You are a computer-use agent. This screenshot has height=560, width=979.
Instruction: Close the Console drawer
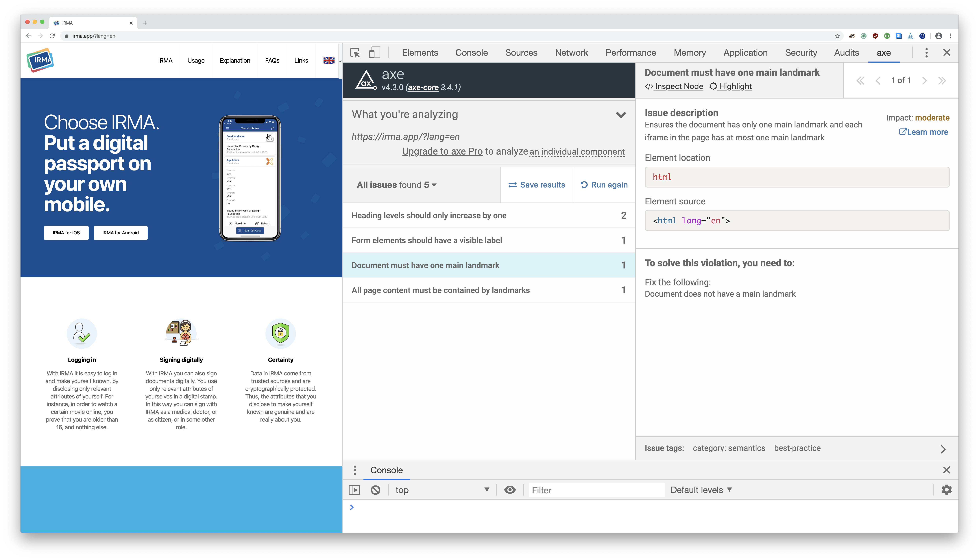(947, 470)
